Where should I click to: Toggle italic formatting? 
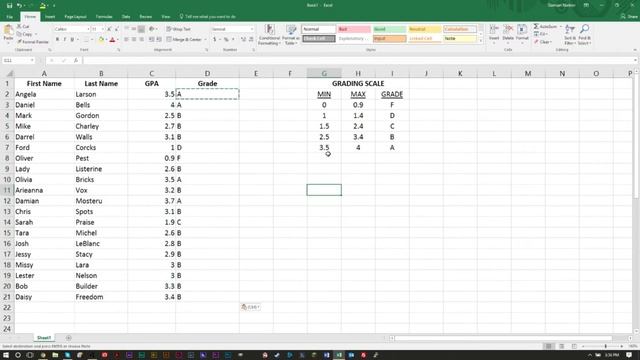64,40
